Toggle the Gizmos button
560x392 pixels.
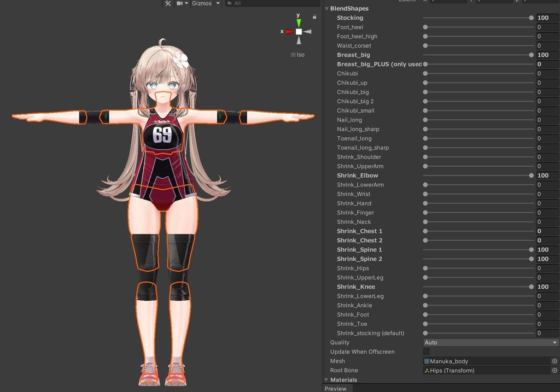[x=201, y=3]
